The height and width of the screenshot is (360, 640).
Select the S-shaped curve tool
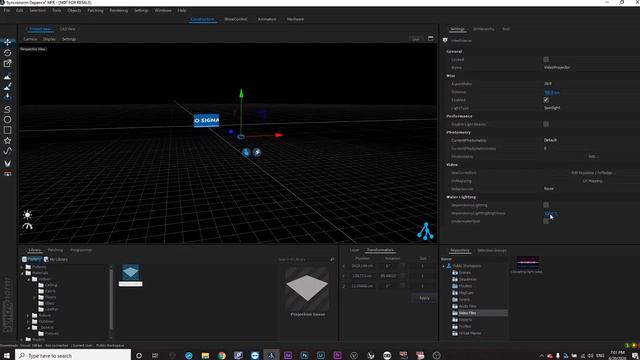coord(7,109)
